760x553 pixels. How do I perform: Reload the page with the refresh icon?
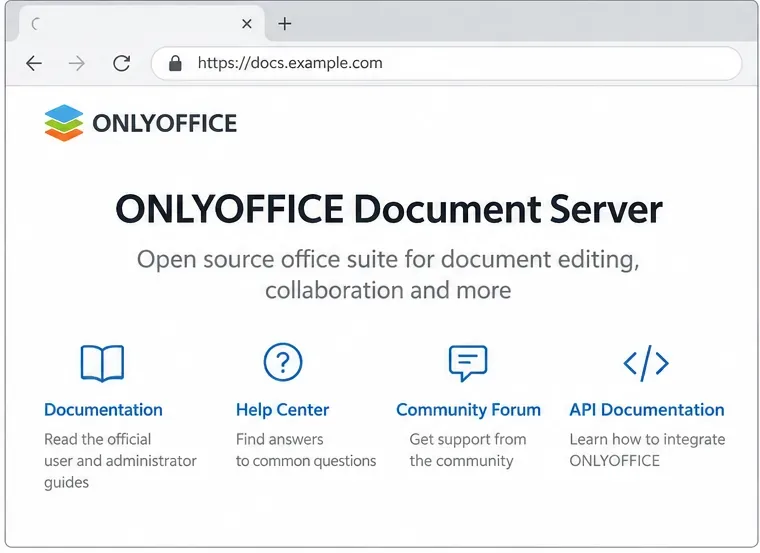(121, 63)
